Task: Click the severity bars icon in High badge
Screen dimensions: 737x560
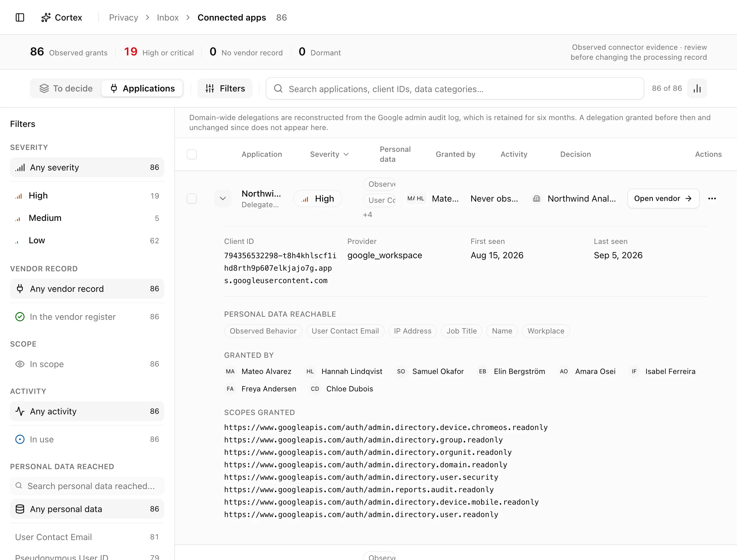Action: tap(305, 199)
